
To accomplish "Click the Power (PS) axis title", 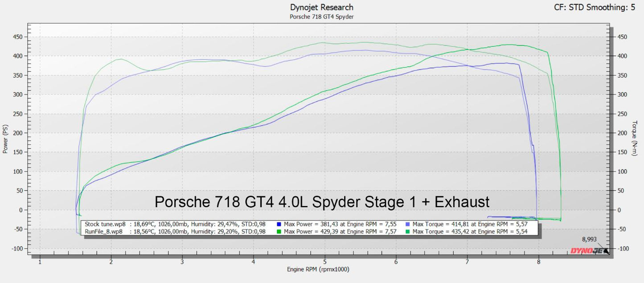I will (x=6, y=139).
